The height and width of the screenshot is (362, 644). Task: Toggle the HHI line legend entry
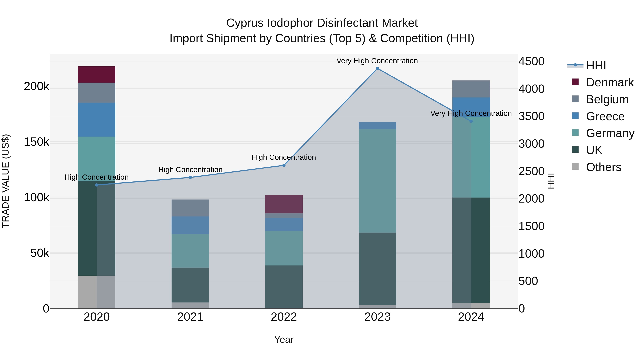tap(587, 65)
